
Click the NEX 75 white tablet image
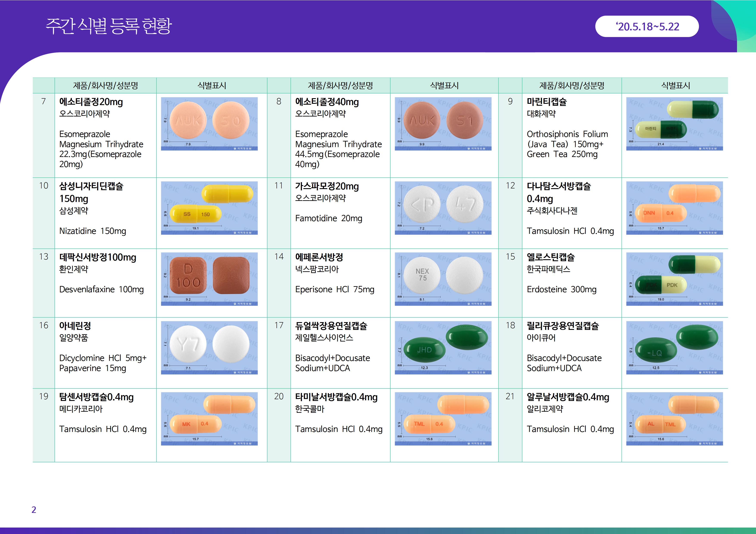click(x=443, y=279)
